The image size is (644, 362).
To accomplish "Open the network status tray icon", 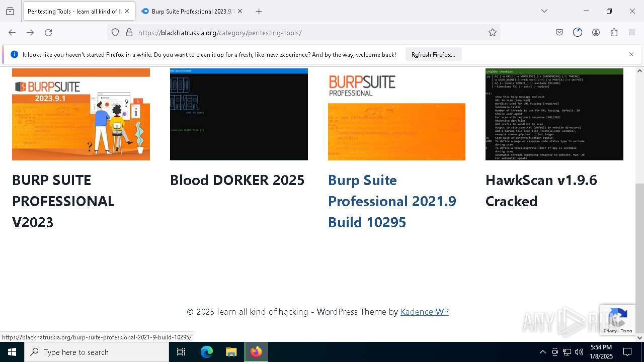I will [x=567, y=352].
